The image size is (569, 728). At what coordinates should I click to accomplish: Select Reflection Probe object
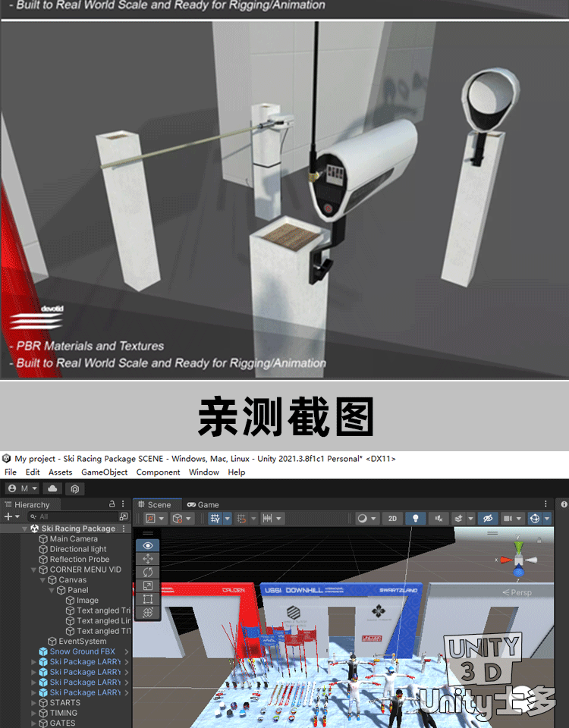(80, 560)
